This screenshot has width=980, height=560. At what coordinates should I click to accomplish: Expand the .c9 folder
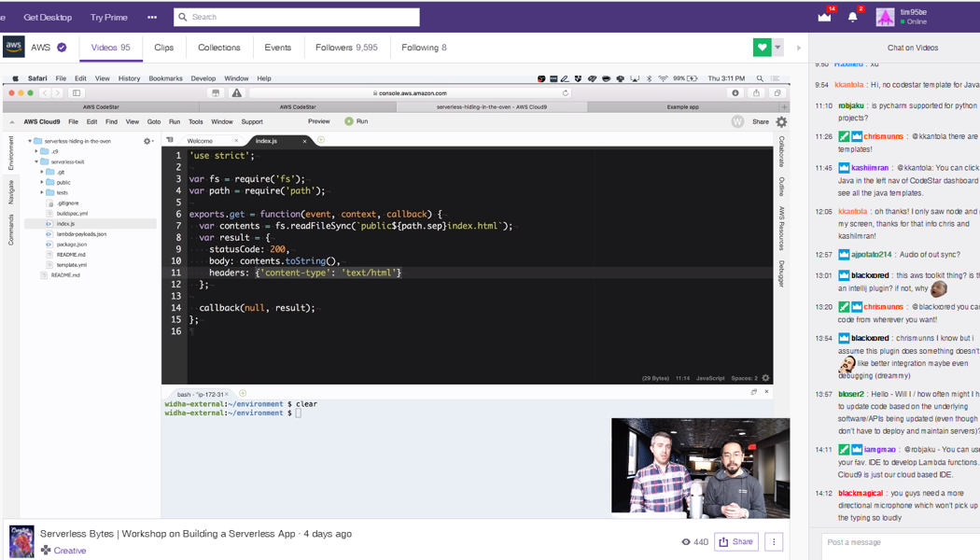[36, 151]
